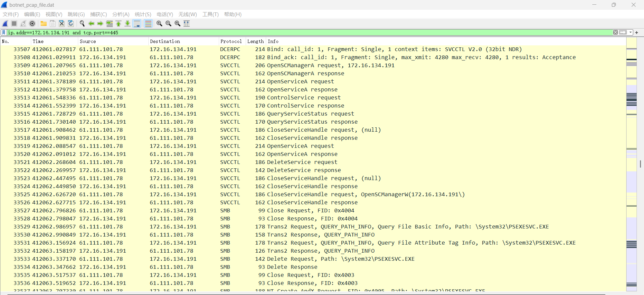
Task: Select packet 33536 Close Response FID 0x4003
Action: pyautogui.click(x=313, y=283)
